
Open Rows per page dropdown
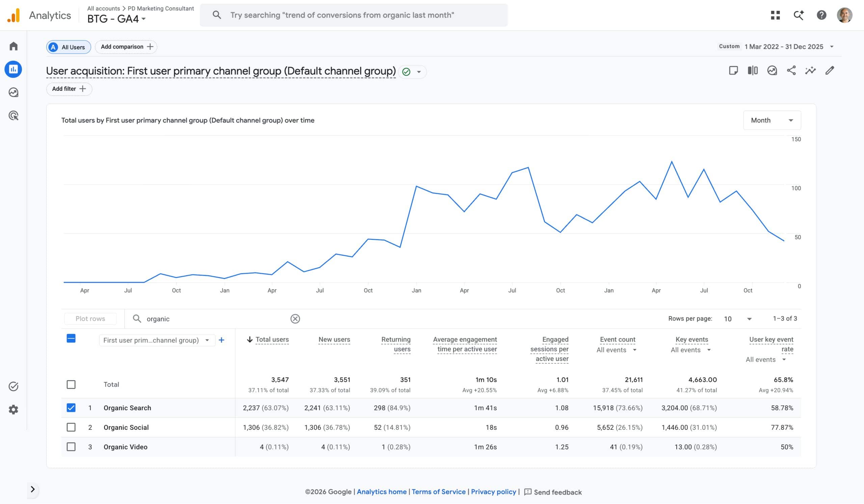coord(737,319)
